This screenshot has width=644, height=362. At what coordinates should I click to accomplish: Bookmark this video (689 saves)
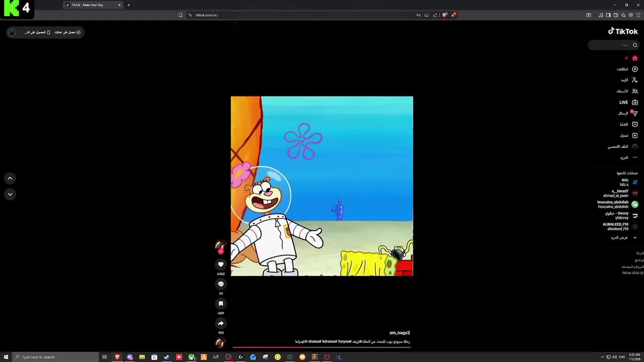220,304
